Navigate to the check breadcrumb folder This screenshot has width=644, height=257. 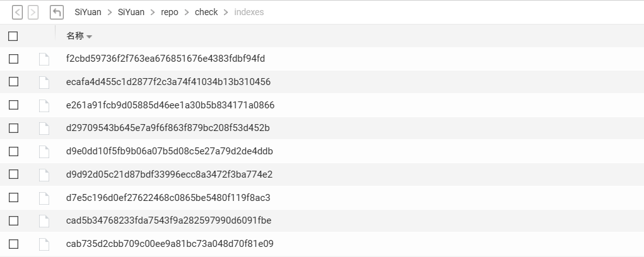[206, 12]
